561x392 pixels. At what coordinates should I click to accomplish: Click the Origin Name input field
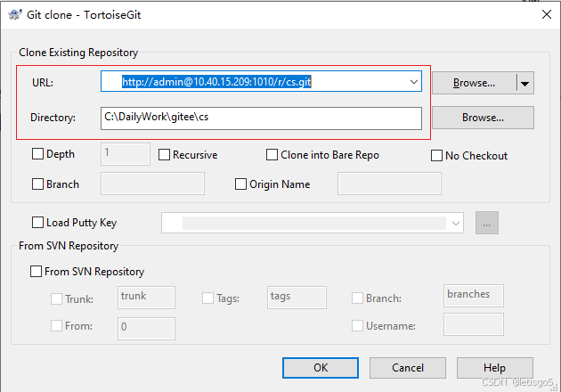point(389,184)
